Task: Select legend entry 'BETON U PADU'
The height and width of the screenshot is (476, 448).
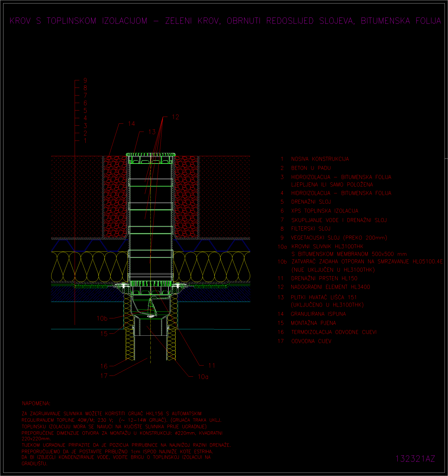Action: point(311,168)
